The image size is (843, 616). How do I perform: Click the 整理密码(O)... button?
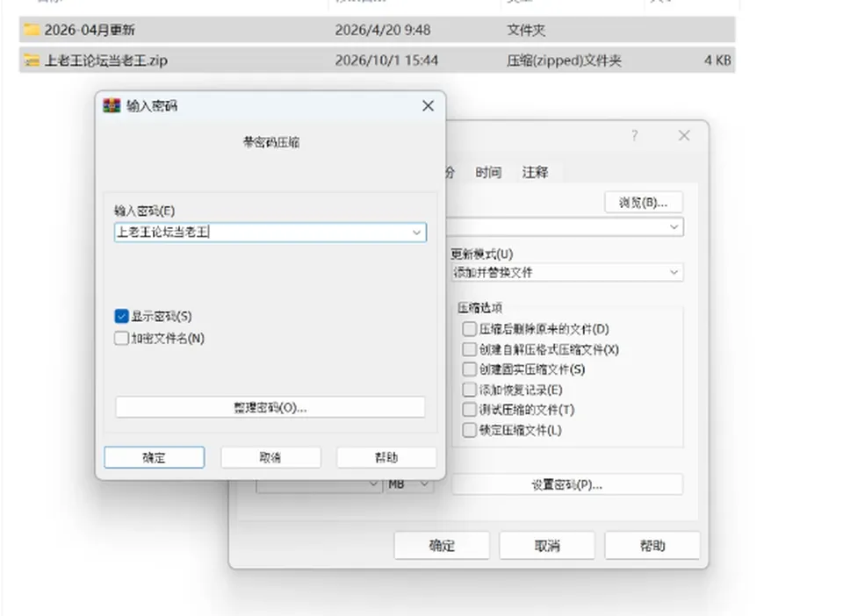(270, 408)
